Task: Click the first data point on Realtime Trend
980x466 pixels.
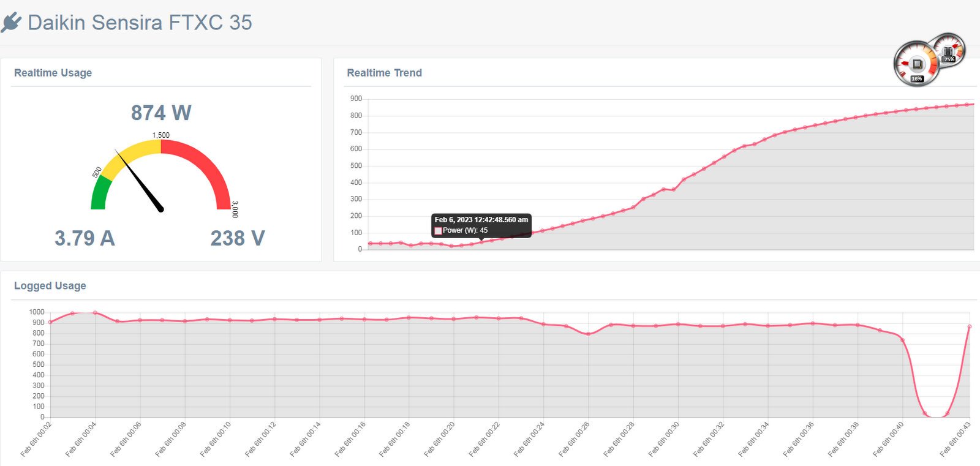Action: pyautogui.click(x=370, y=244)
